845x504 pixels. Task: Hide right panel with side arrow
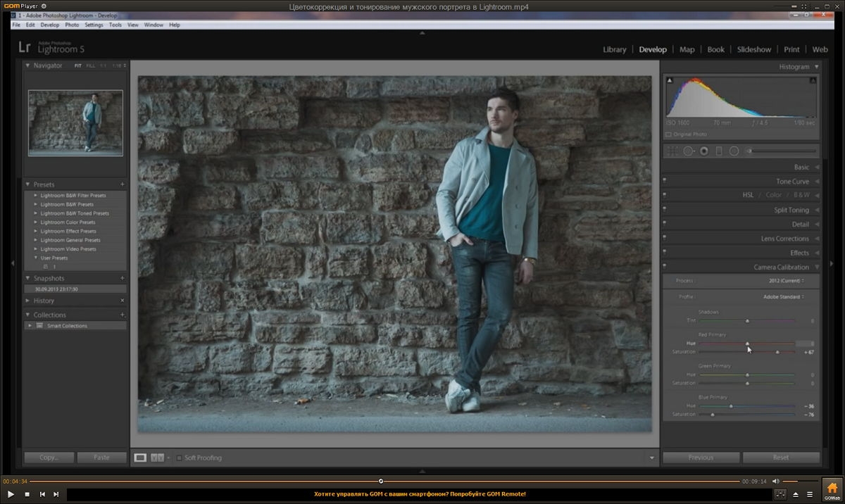(832, 263)
